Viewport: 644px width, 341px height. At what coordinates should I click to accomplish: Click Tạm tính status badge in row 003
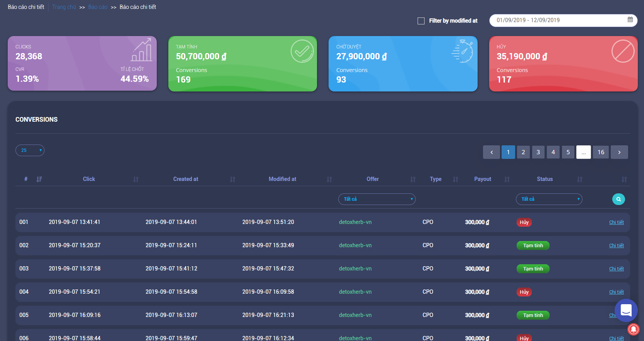tap(533, 269)
